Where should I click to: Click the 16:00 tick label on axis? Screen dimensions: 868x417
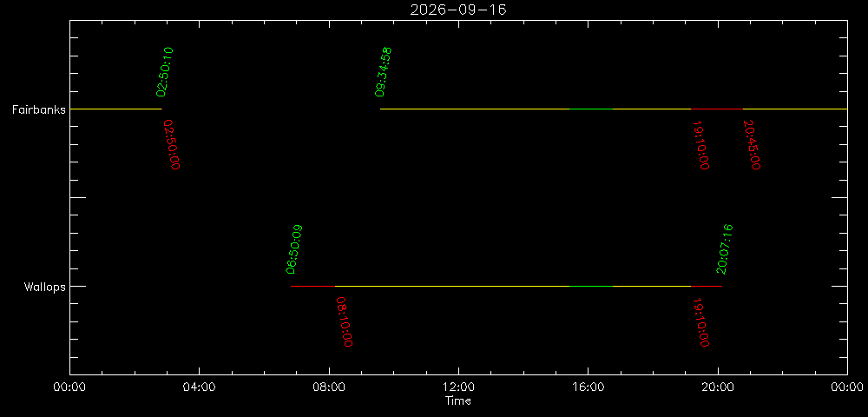(588, 387)
